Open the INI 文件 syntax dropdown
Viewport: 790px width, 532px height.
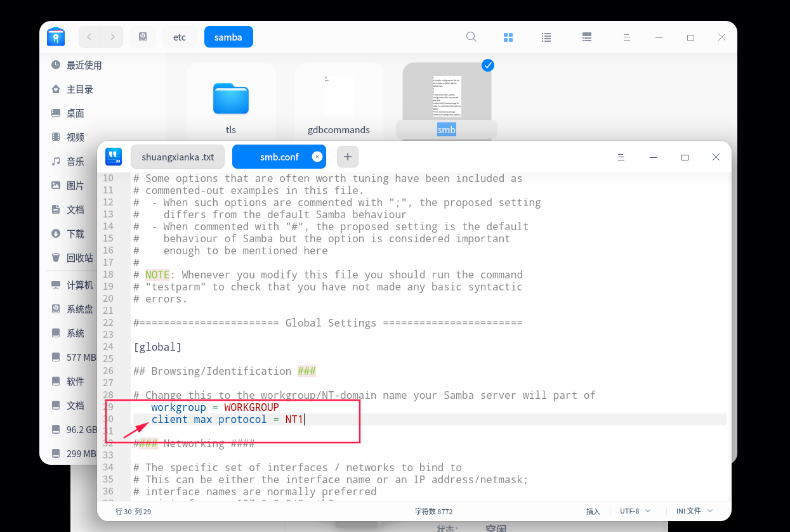coord(695,511)
